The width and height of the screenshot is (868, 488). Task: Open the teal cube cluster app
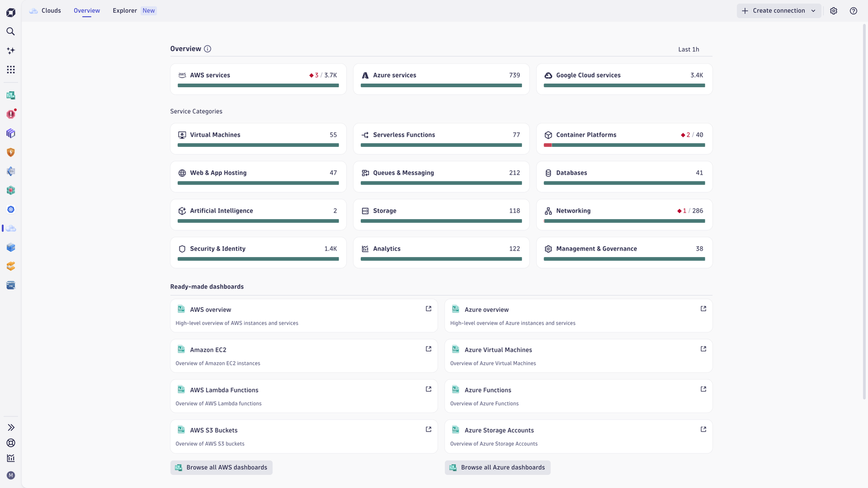11,190
